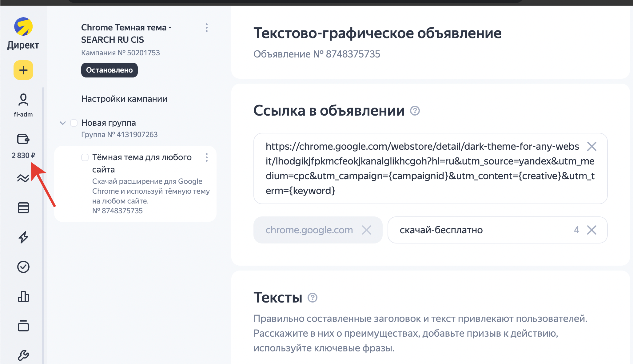
Task: Clear the ad link URL field
Action: click(591, 146)
